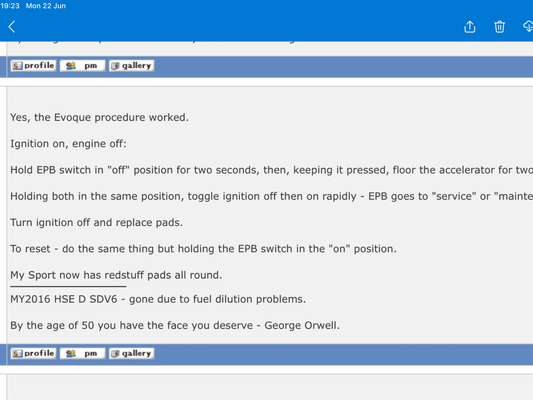Click the Mon 22 Jun date
The width and height of the screenshot is (533, 400).
(x=46, y=6)
